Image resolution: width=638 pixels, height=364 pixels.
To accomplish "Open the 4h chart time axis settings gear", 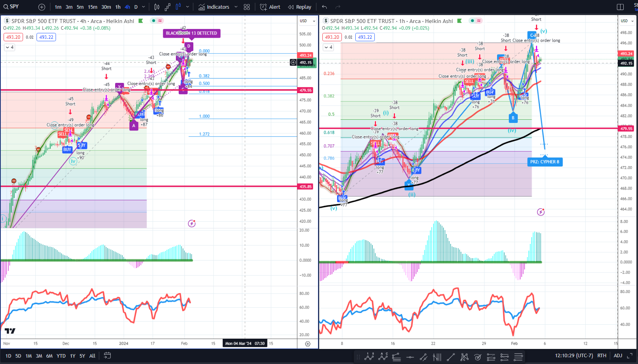I will 308,344.
